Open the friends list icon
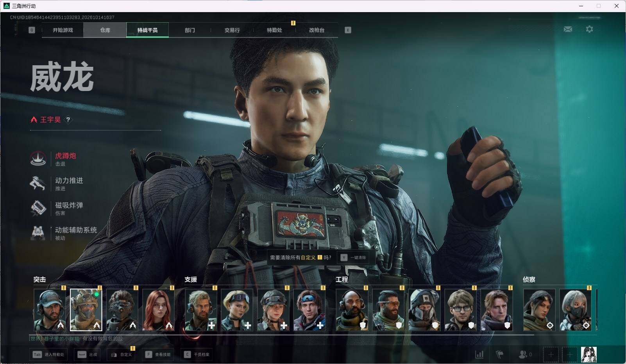Viewport: 626px width, 364px height. pyautogui.click(x=522, y=355)
